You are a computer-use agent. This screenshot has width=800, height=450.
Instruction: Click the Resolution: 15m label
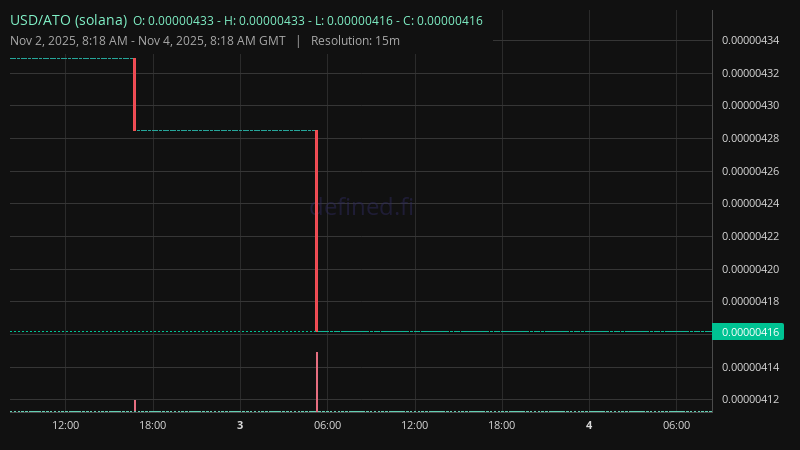tap(355, 40)
